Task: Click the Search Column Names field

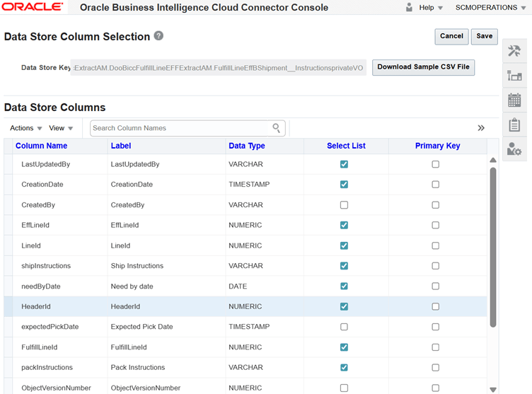Action: point(180,128)
